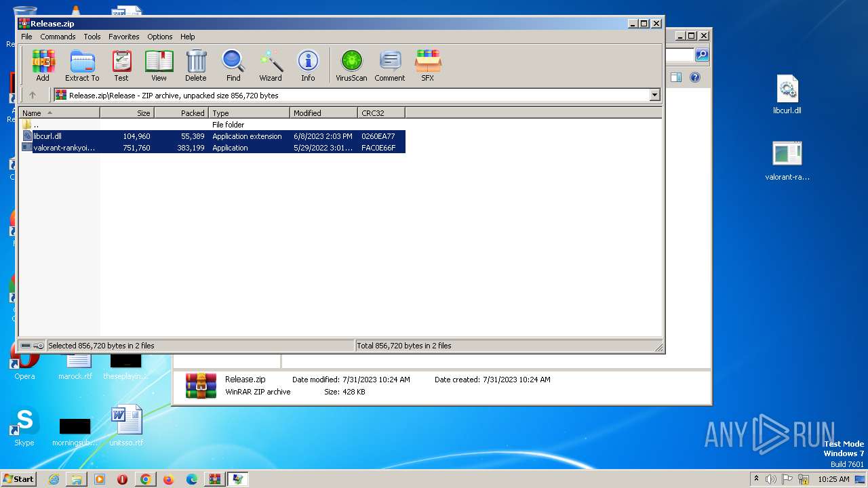Image resolution: width=868 pixels, height=488 pixels.
Task: Open the Find tool in WinRAR
Action: pos(233,66)
